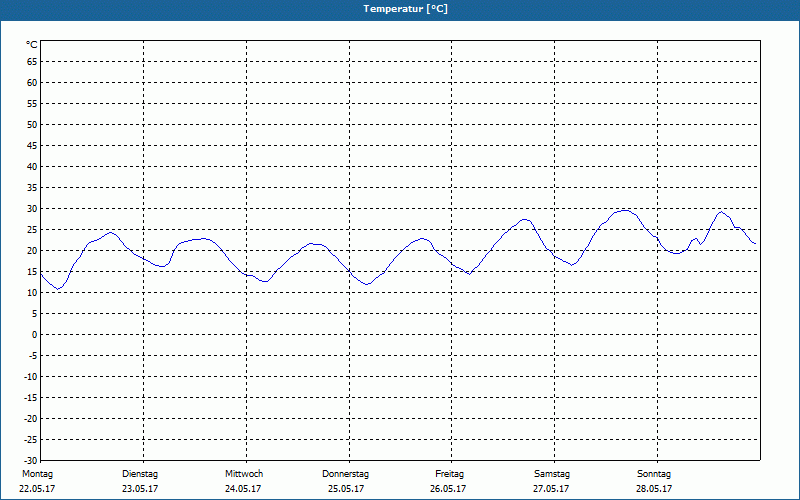Click the Dienstag day label
The height and width of the screenshot is (500, 800).
pyautogui.click(x=140, y=474)
